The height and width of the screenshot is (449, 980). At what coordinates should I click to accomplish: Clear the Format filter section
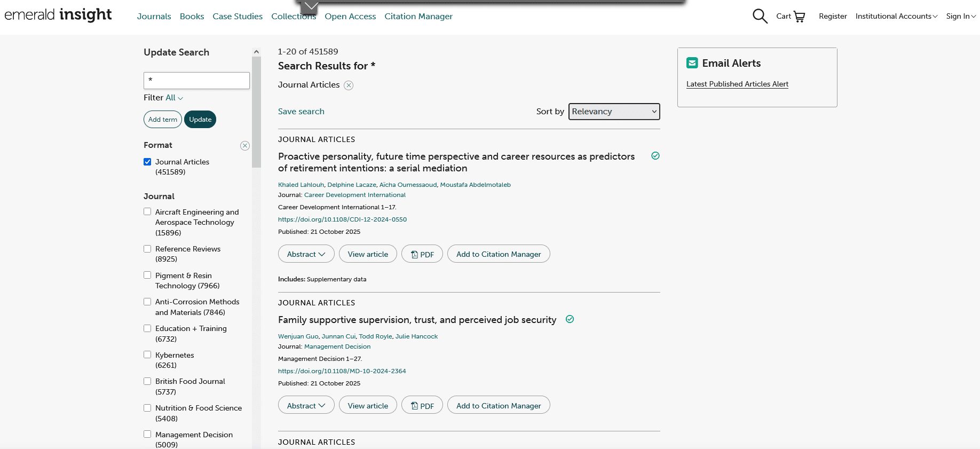coord(245,146)
